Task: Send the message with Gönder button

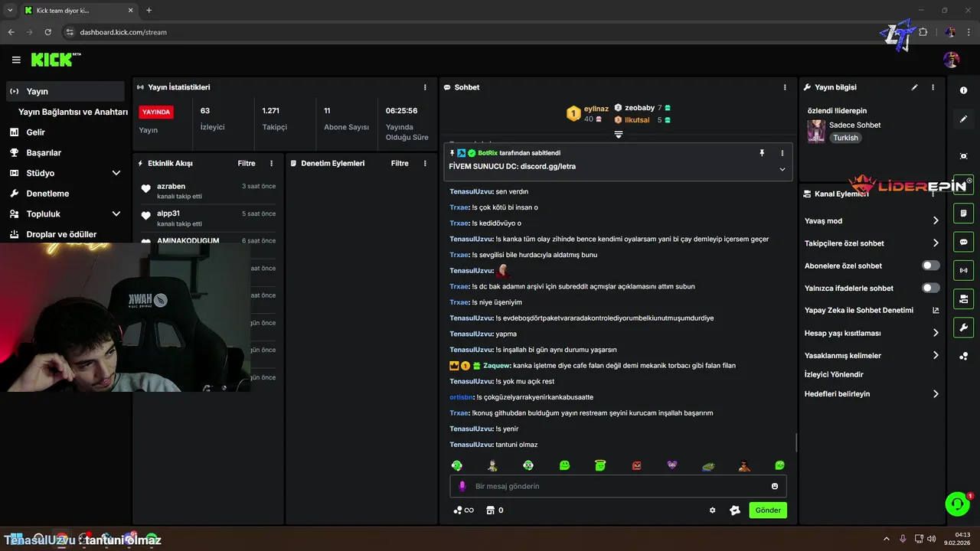Action: pos(768,510)
